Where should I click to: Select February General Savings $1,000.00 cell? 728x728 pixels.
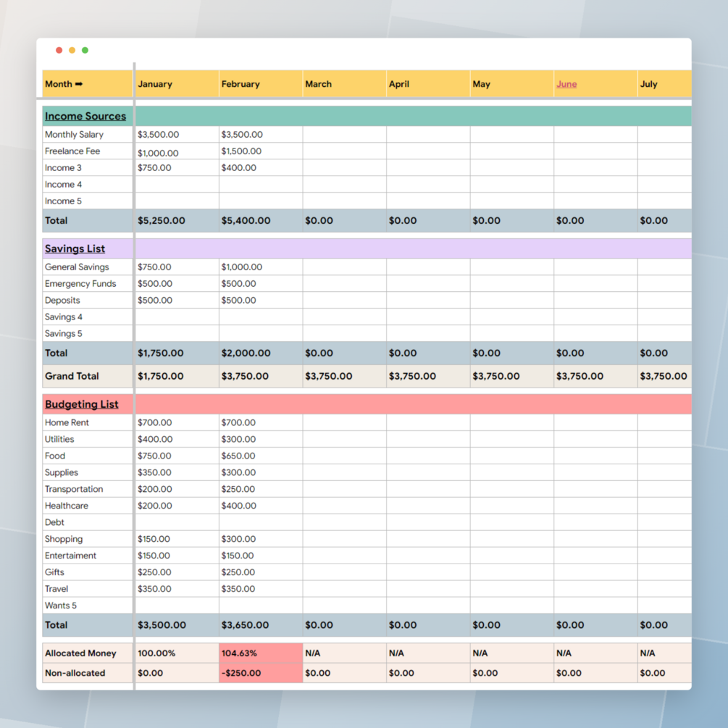[x=261, y=267]
